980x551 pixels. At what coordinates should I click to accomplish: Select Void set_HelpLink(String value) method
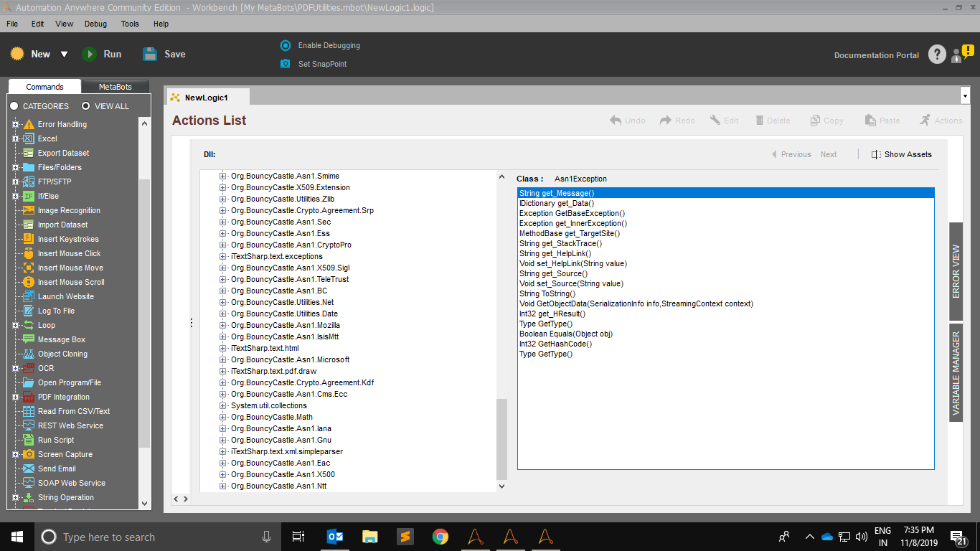573,263
